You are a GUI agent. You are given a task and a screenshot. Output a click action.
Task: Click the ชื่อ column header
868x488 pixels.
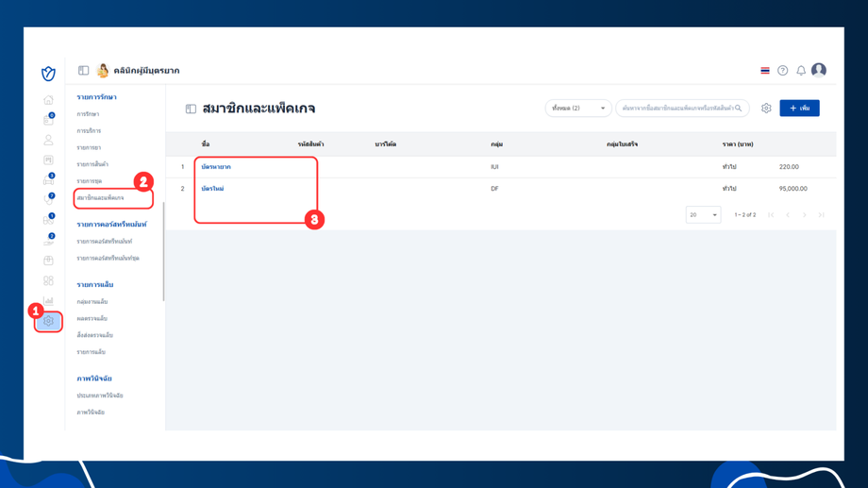(206, 144)
